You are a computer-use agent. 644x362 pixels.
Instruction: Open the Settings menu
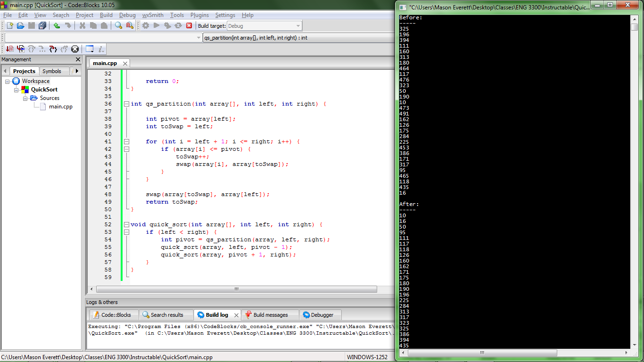tap(225, 15)
